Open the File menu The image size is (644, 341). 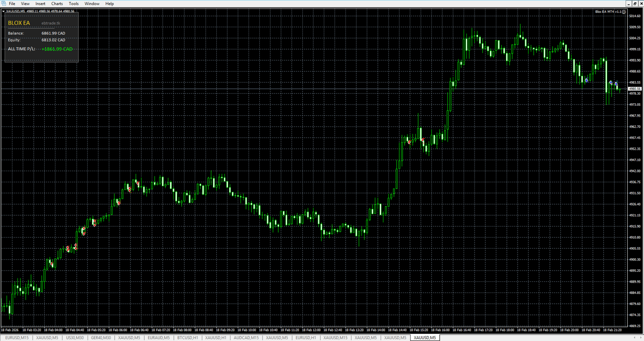click(x=12, y=3)
